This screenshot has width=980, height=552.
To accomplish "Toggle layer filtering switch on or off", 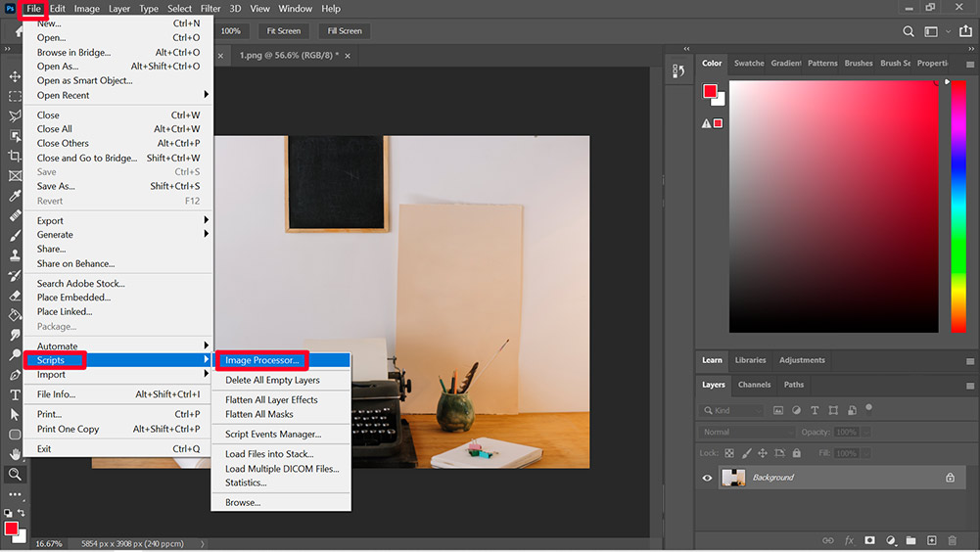I will (868, 408).
